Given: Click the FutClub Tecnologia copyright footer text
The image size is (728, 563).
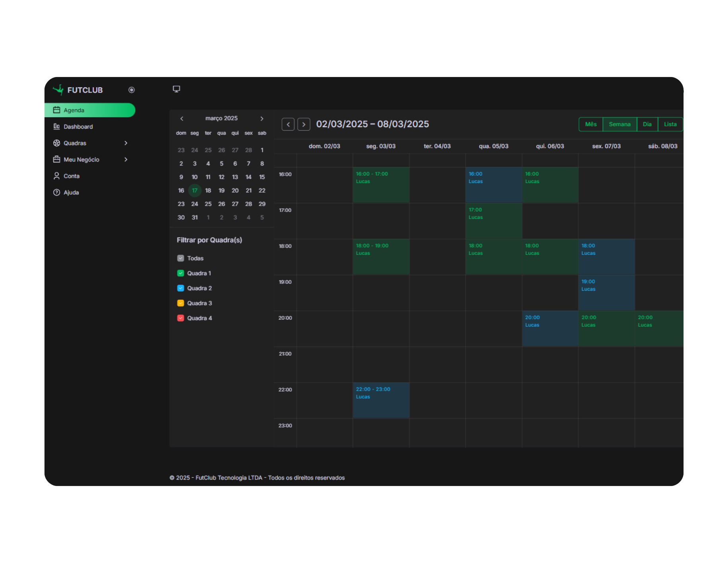Looking at the screenshot, I should point(257,478).
